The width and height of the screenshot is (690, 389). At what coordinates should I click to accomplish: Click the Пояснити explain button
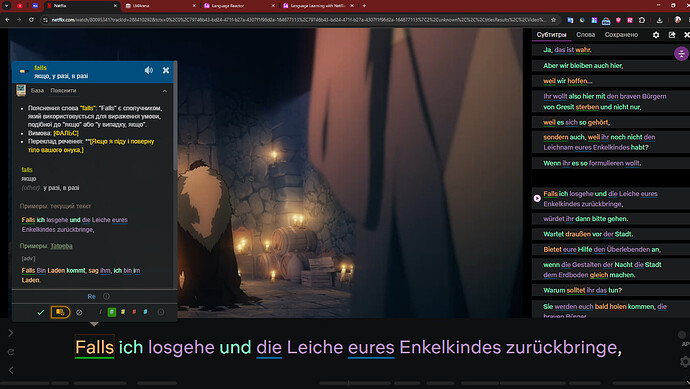[63, 90]
